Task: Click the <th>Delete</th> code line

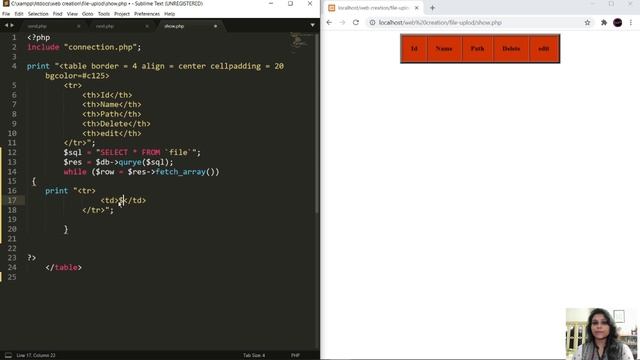Action: click(116, 124)
